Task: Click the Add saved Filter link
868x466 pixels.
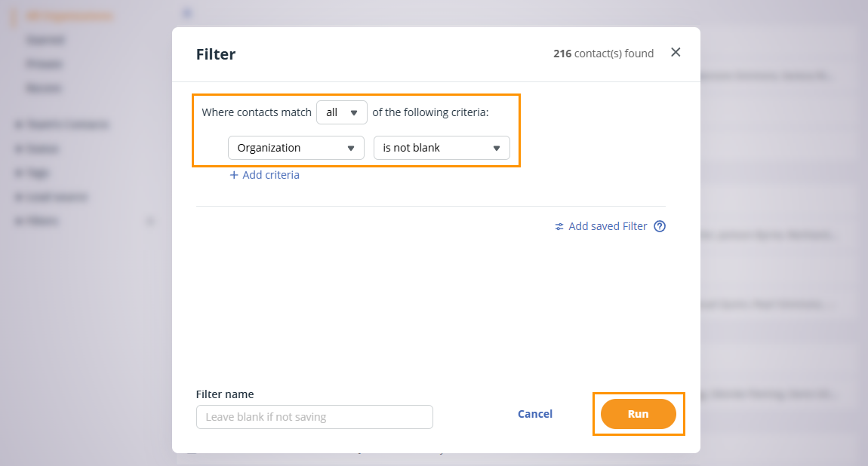Action: [601, 226]
